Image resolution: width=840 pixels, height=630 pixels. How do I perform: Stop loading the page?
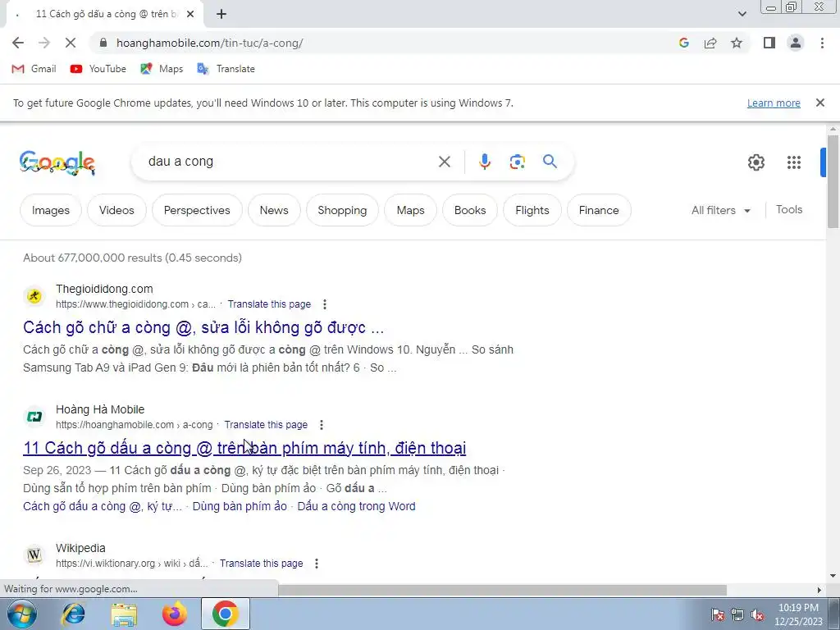coord(71,43)
